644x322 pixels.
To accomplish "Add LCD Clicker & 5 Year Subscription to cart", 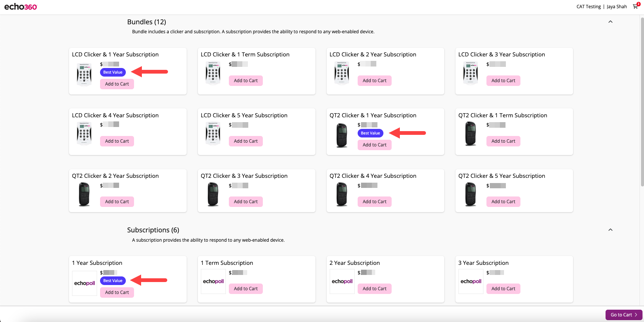I will click(246, 141).
